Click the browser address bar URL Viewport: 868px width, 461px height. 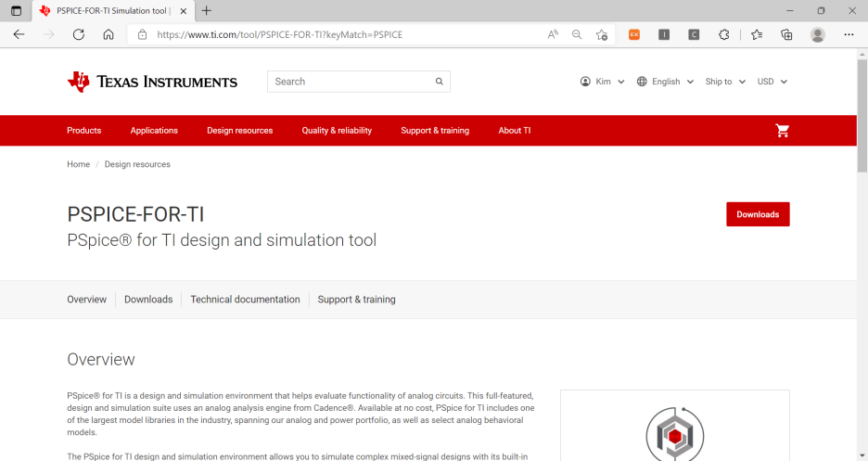pos(279,34)
